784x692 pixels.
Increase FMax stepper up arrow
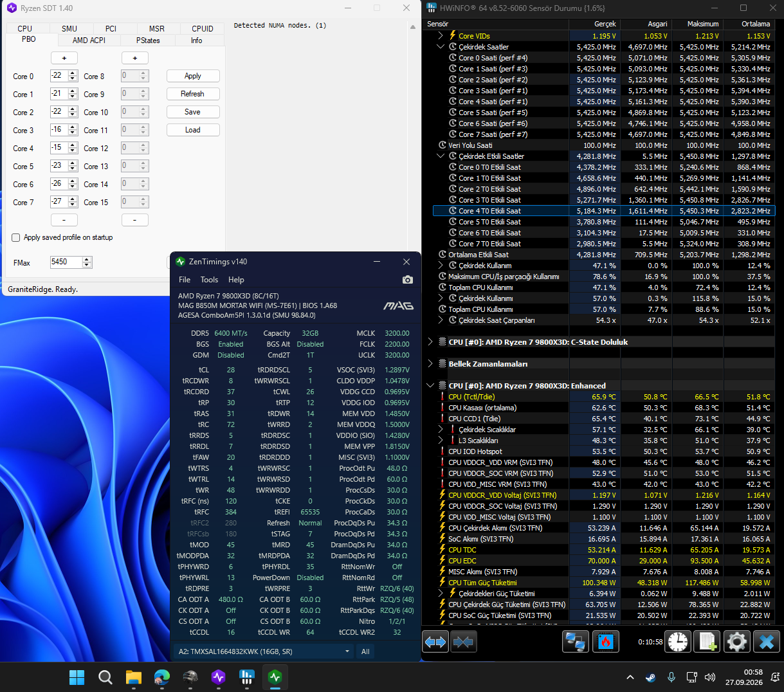pos(87,259)
